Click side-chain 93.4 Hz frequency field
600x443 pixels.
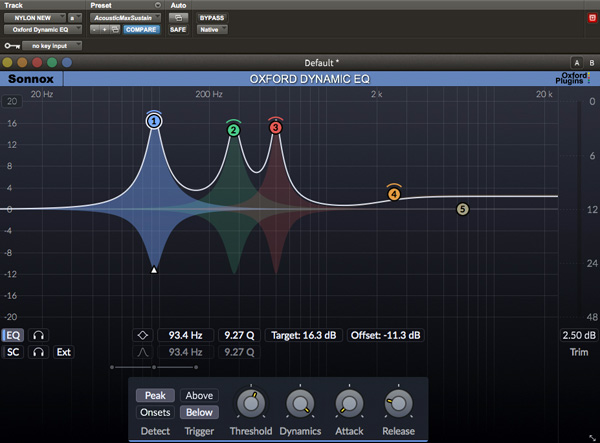coord(186,352)
